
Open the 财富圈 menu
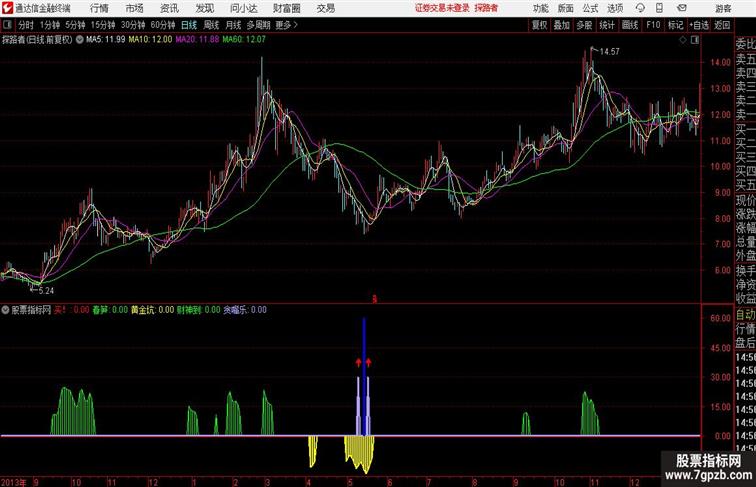(x=286, y=8)
